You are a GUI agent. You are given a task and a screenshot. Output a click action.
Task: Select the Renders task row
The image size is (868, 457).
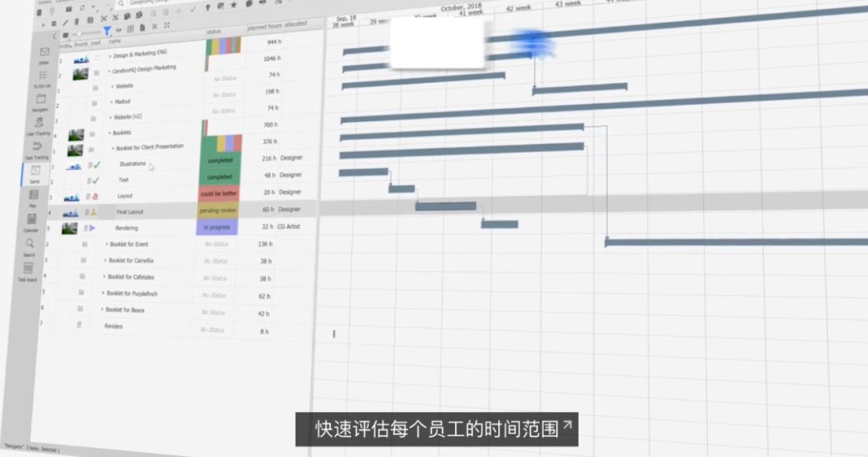click(113, 327)
